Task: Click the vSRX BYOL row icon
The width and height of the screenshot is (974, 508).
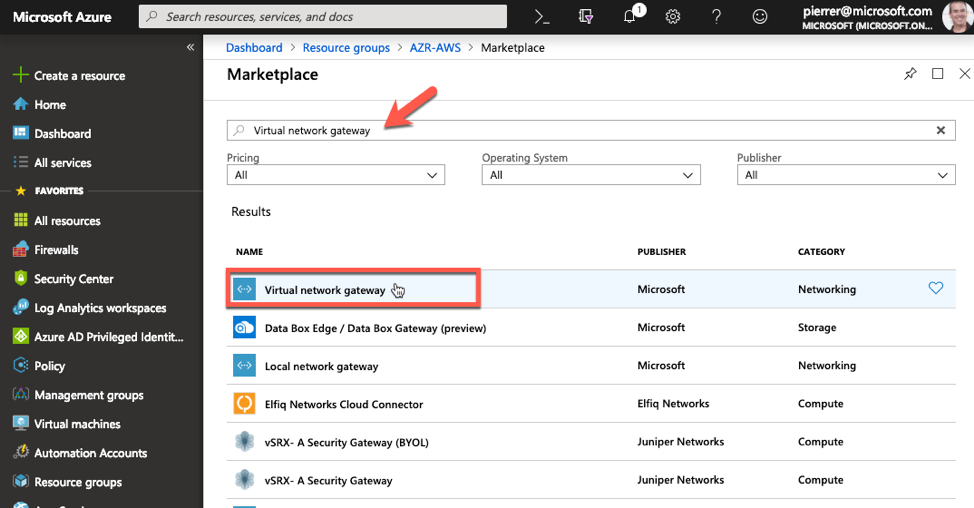Action: click(244, 442)
